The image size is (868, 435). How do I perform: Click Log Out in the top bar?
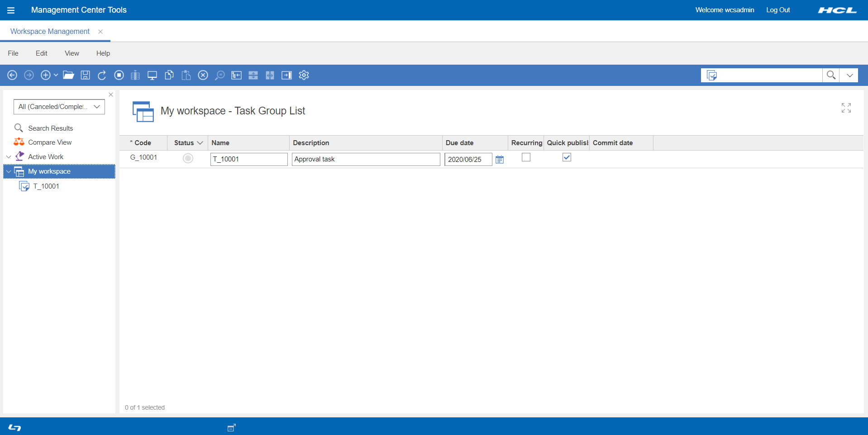click(x=777, y=9)
